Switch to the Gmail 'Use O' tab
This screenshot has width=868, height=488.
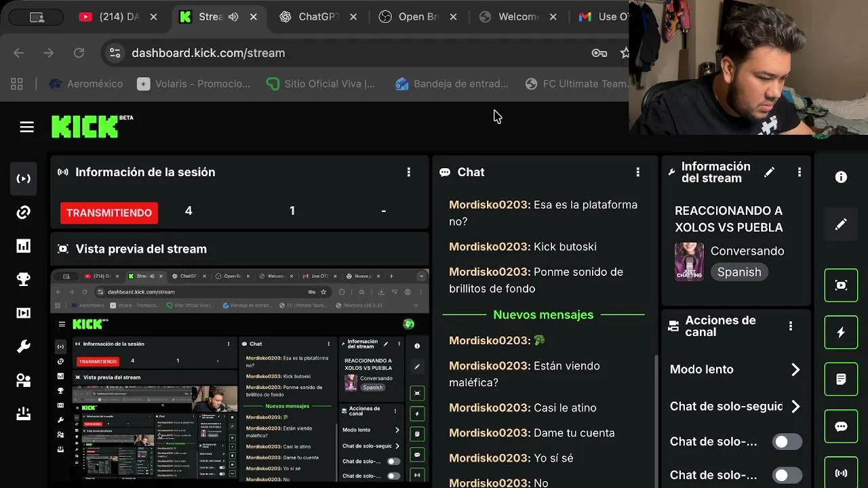pos(603,17)
